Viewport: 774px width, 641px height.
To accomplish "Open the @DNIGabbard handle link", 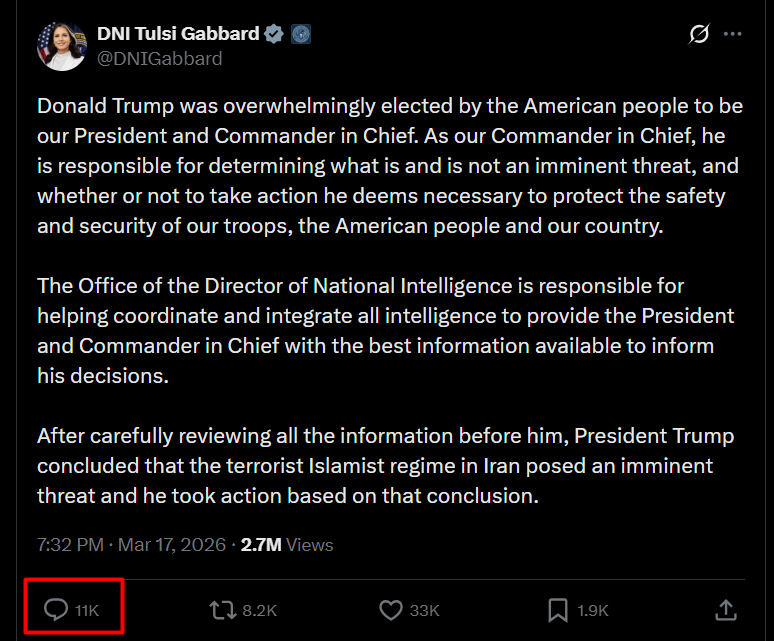I will [159, 58].
